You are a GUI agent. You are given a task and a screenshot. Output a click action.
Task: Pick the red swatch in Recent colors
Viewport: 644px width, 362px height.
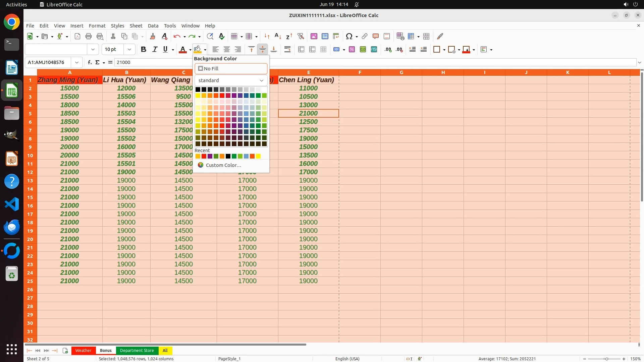click(x=204, y=156)
